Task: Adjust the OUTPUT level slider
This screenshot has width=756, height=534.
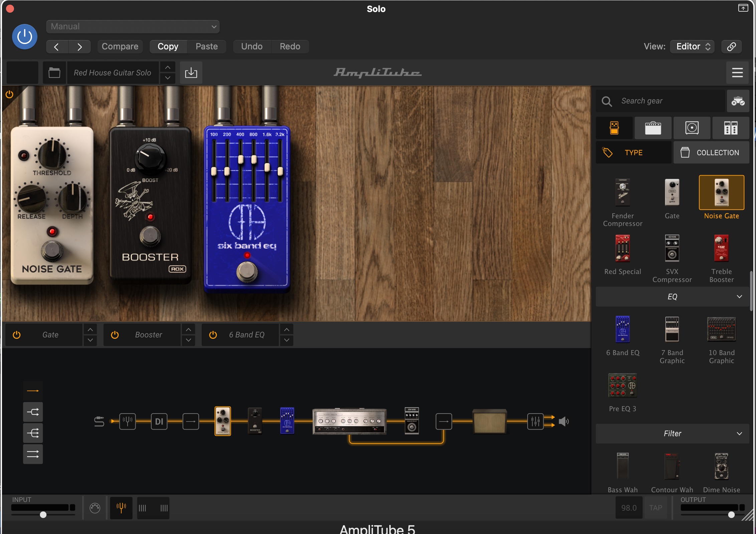Action: point(731,514)
